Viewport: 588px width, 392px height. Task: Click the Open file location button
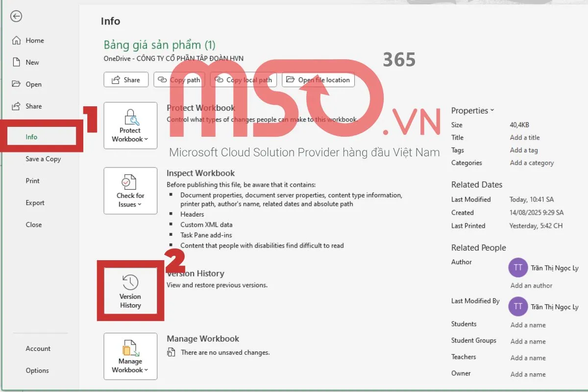318,80
